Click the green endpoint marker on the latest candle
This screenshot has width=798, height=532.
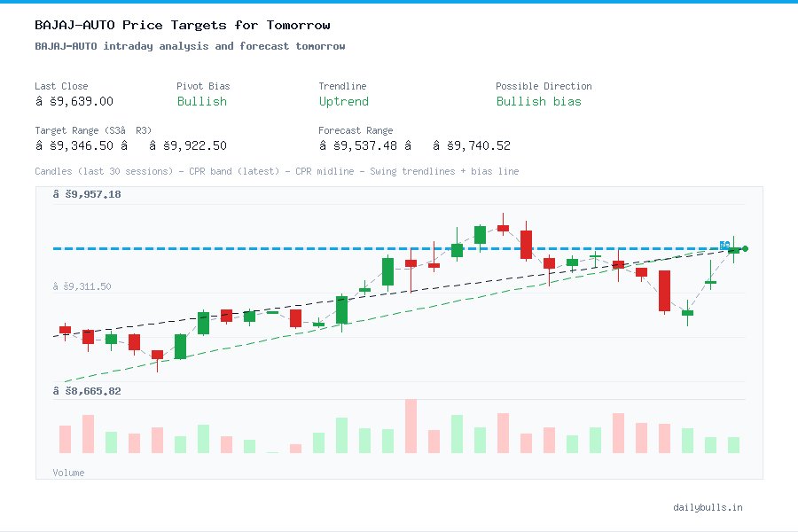click(x=746, y=248)
